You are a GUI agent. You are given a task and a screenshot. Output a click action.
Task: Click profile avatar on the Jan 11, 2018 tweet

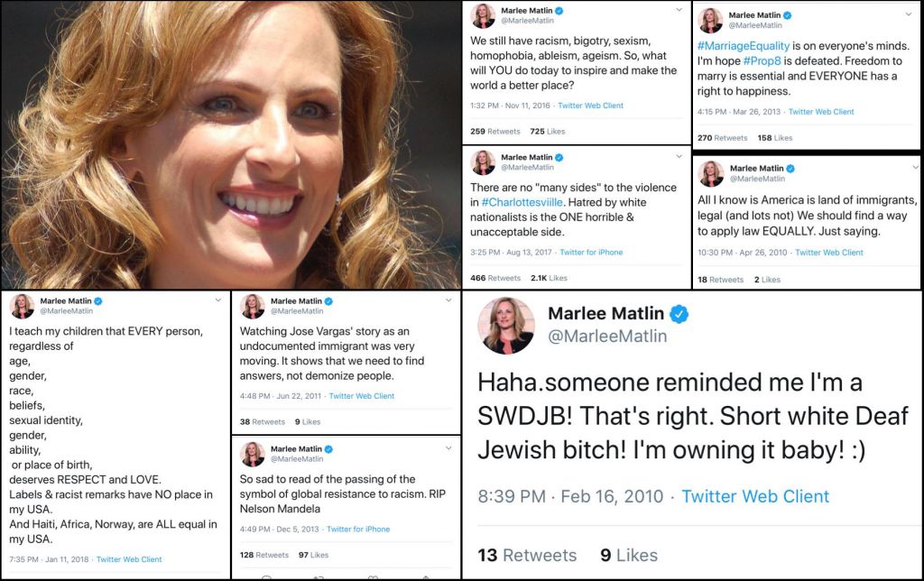[x=22, y=307]
